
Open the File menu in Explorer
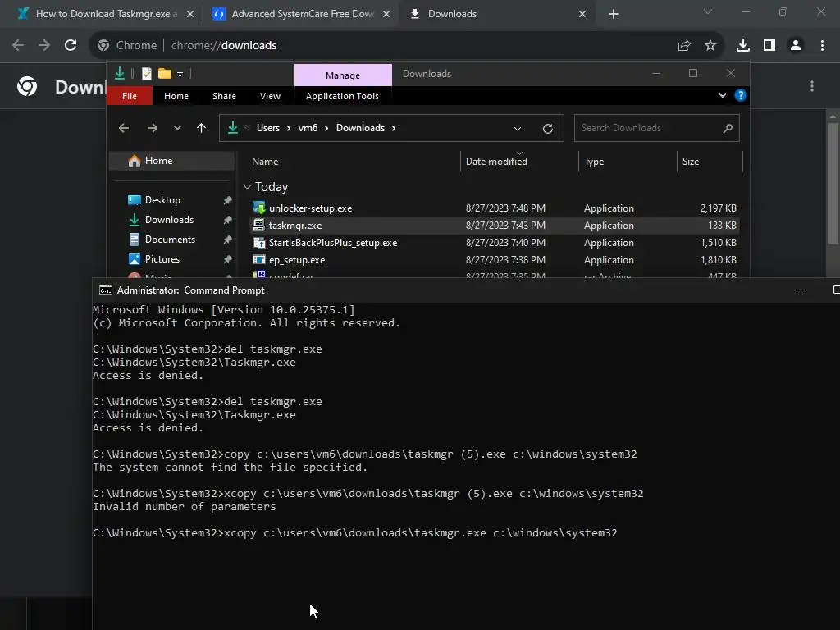(130, 96)
